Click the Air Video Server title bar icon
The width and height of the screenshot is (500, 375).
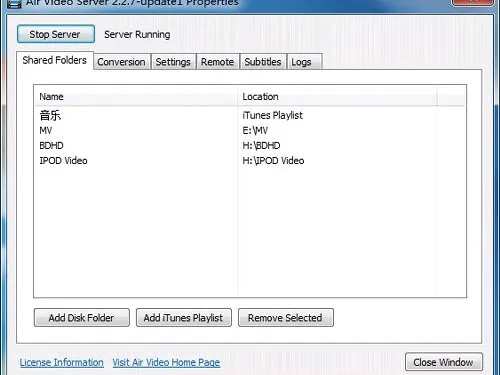tap(15, 4)
